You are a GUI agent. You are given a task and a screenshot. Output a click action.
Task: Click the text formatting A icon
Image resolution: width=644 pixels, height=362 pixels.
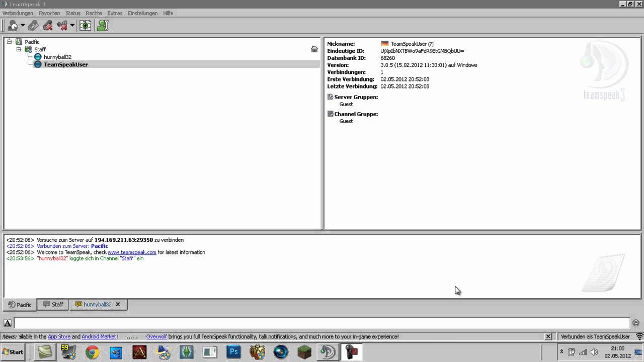[8, 323]
